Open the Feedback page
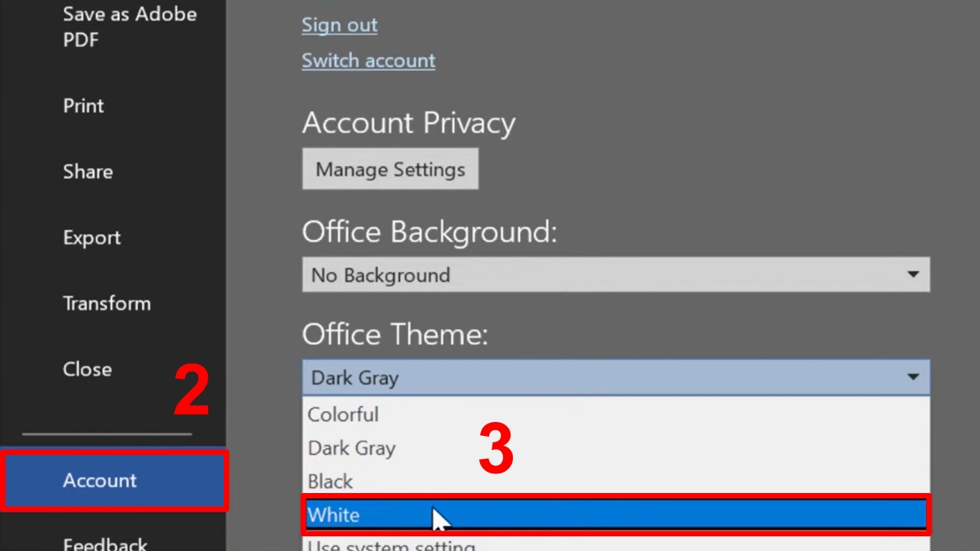This screenshot has height=551, width=980. click(x=105, y=542)
